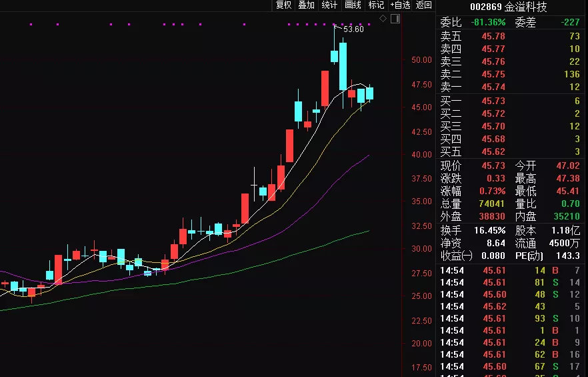Select the 卖一 ask row at 45.74
The image size is (588, 377).
[510, 87]
